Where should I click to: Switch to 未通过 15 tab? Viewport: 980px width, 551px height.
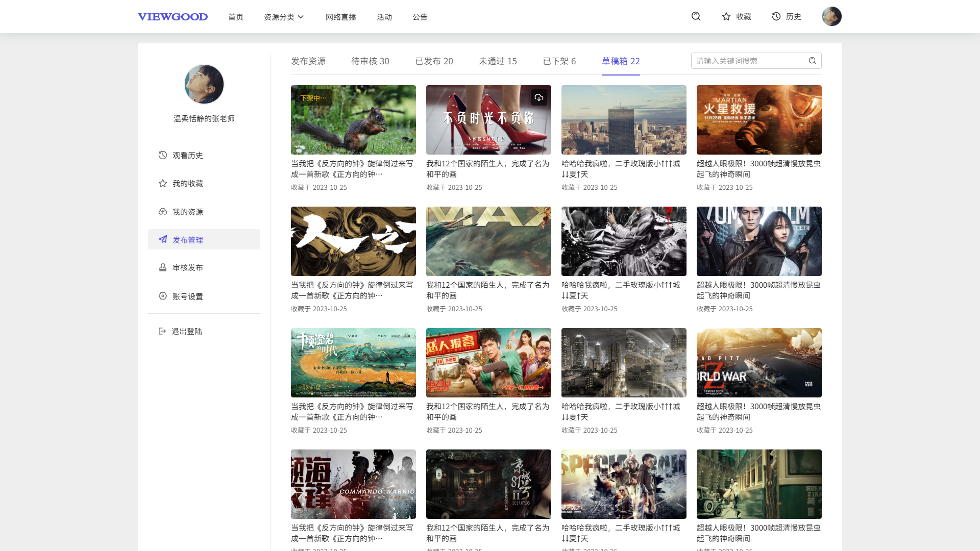[x=498, y=61]
